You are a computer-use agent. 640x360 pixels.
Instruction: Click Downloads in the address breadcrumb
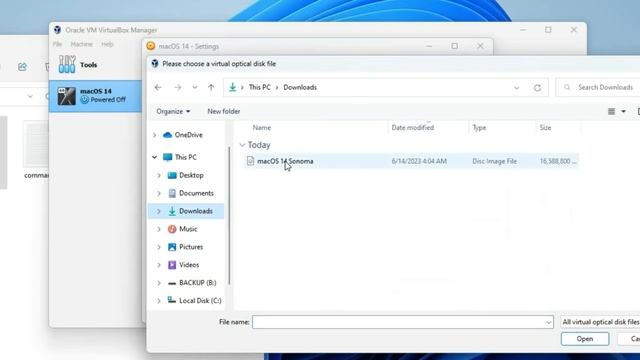click(300, 87)
